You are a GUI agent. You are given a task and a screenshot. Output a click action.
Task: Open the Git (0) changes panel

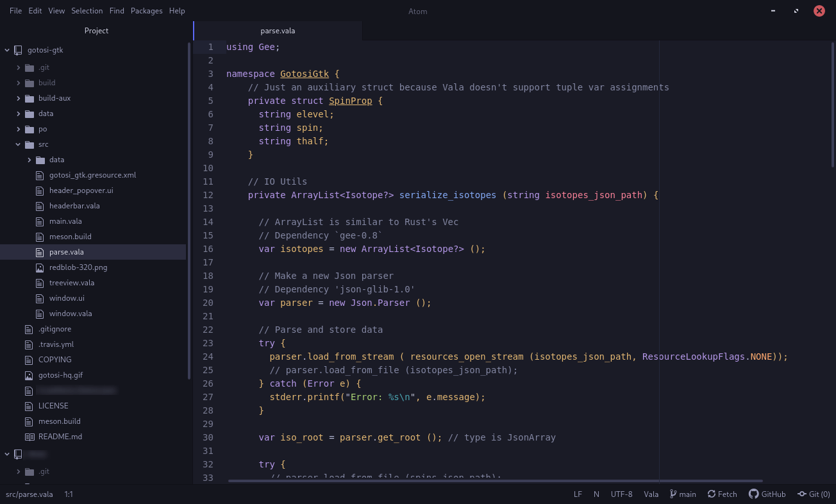pos(814,494)
